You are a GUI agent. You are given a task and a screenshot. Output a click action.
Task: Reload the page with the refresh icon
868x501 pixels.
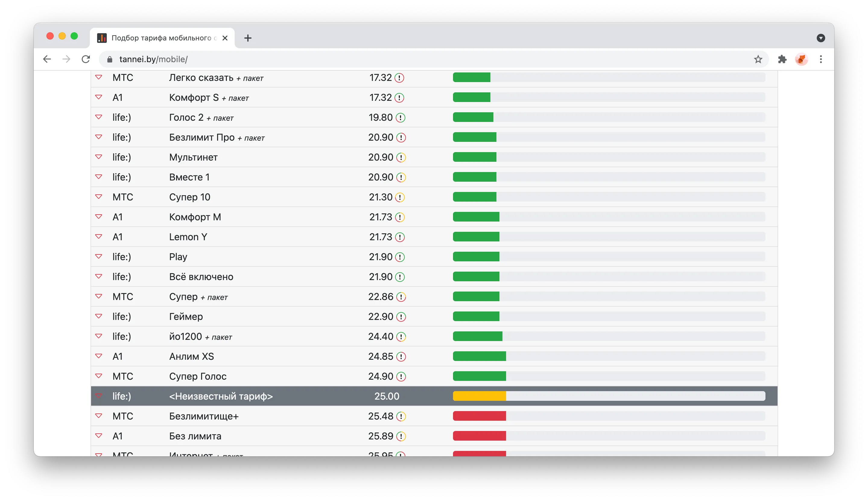[x=86, y=59]
